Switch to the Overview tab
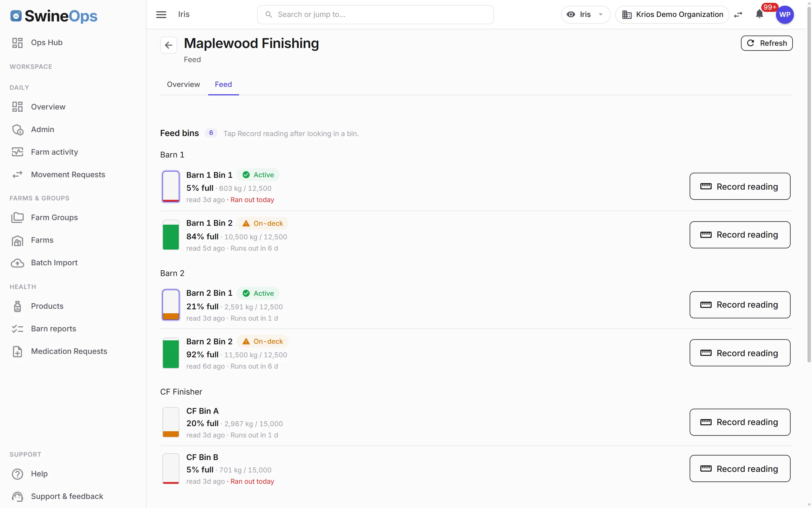The height and width of the screenshot is (508, 812). click(183, 84)
